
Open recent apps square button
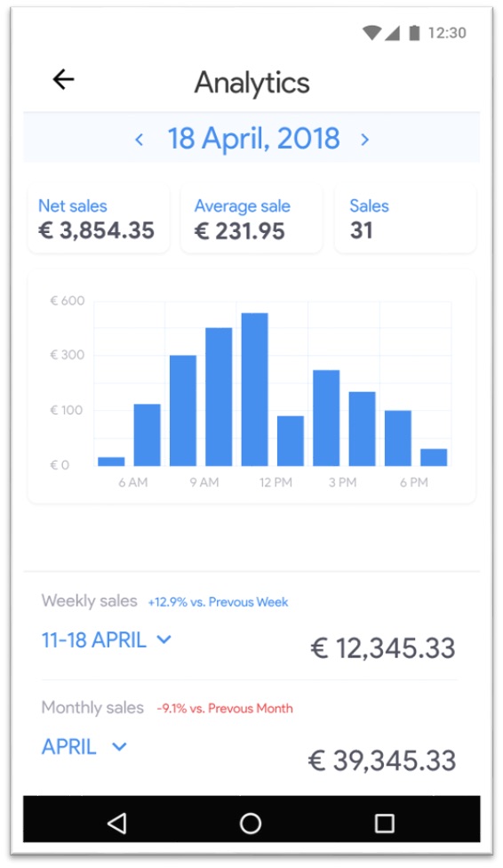coord(385,824)
